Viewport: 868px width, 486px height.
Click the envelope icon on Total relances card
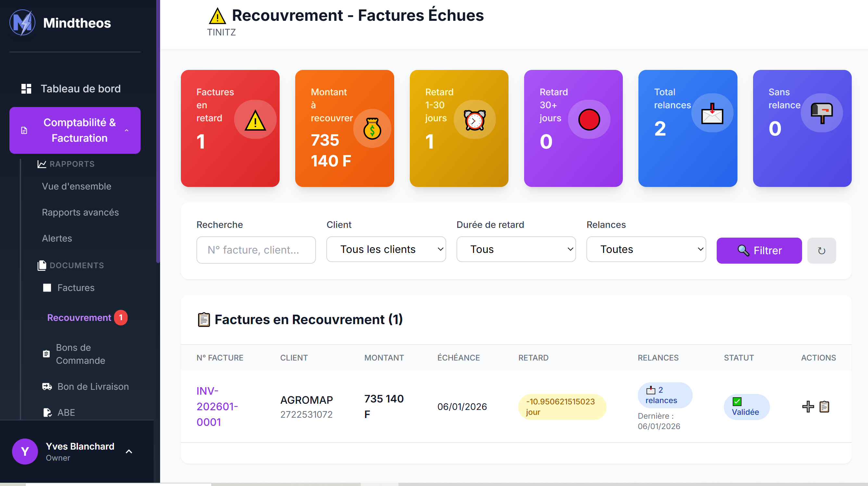point(712,113)
